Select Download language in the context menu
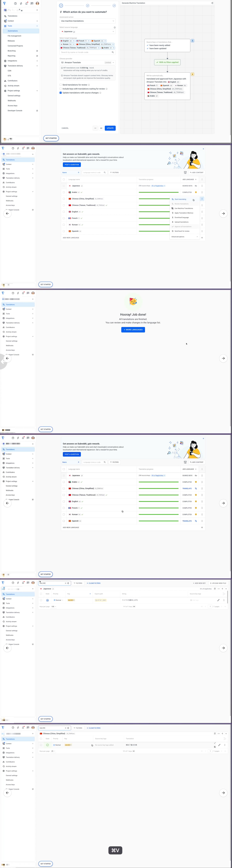Image resolution: width=232 pixels, height=868 pixels. pos(181,217)
